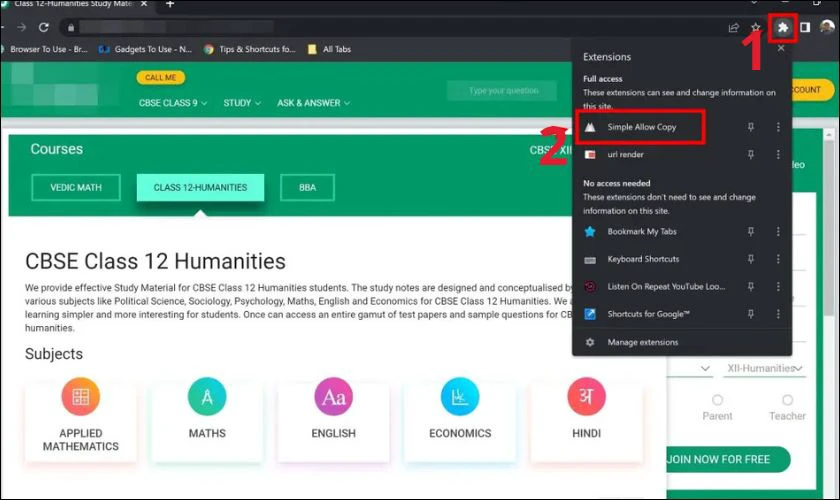The image size is (840, 500).
Task: Click the Keyboard Shortcuts extension icon
Action: (590, 259)
